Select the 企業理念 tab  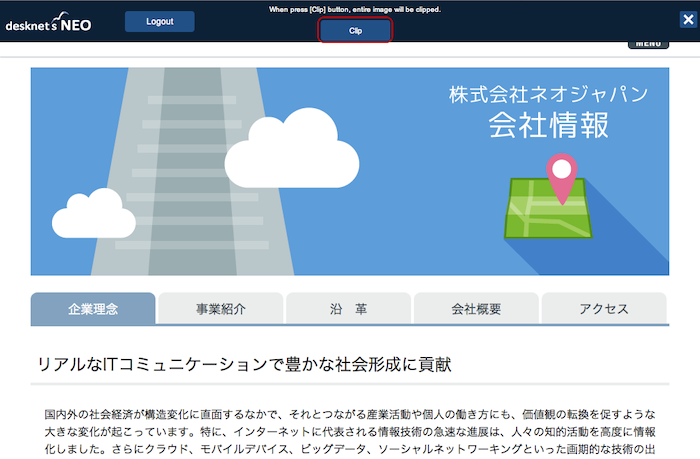click(93, 309)
